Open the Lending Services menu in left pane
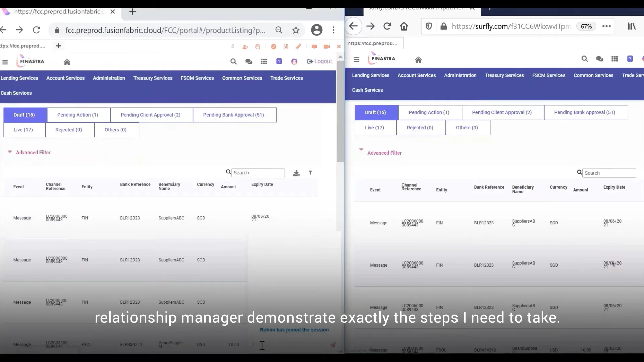 click(x=19, y=78)
